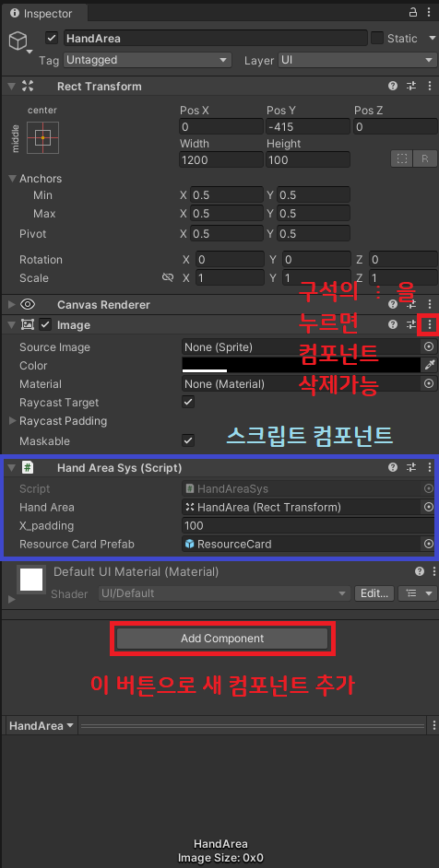Click the Pos Y field
This screenshot has width=439, height=868.
(308, 127)
